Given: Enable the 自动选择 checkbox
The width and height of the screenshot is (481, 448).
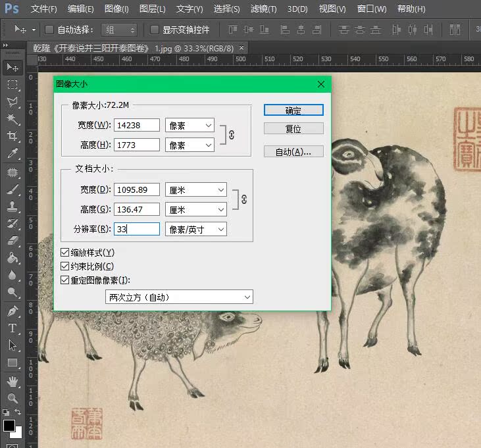Looking at the screenshot, I should coord(49,30).
